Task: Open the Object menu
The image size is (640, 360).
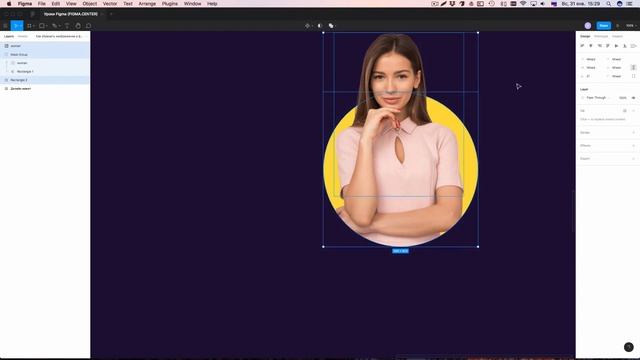Action: tap(90, 4)
